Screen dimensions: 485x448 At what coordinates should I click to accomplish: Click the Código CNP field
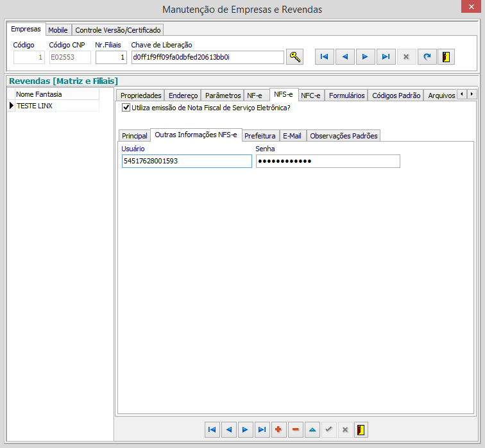point(70,57)
